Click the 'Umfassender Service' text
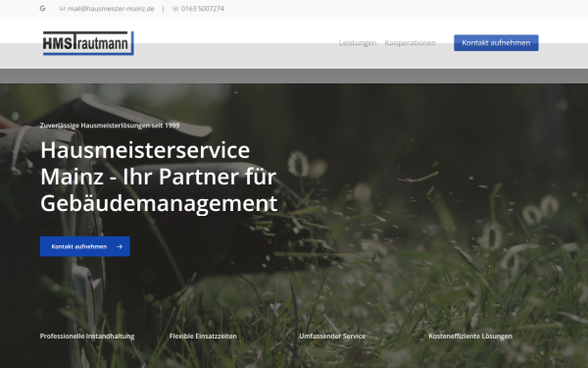This screenshot has width=588, height=368. (x=332, y=336)
